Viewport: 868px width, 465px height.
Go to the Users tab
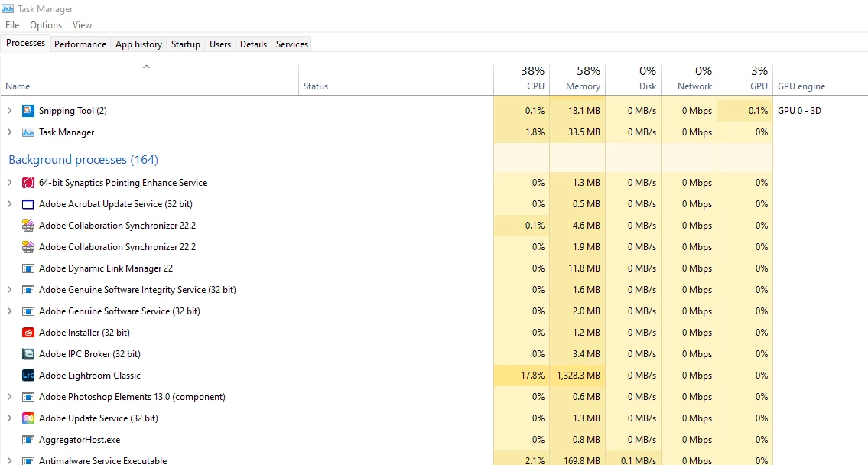pyautogui.click(x=220, y=44)
